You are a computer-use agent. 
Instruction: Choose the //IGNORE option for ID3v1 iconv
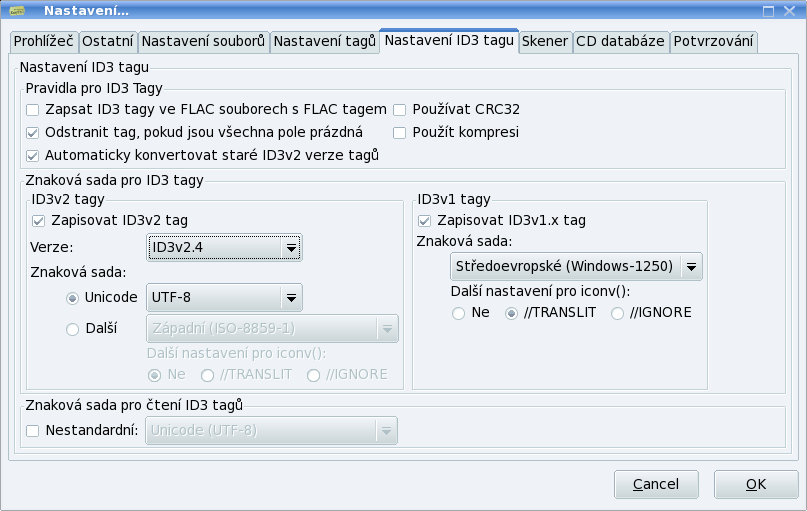tap(618, 313)
